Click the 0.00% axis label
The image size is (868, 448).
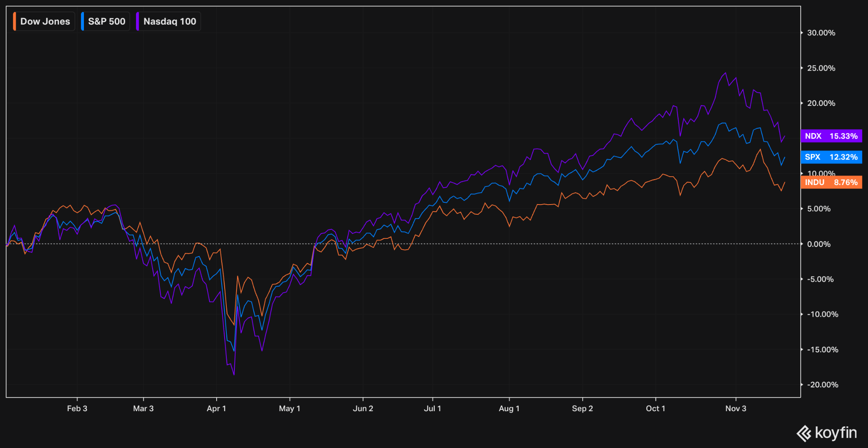tap(818, 244)
